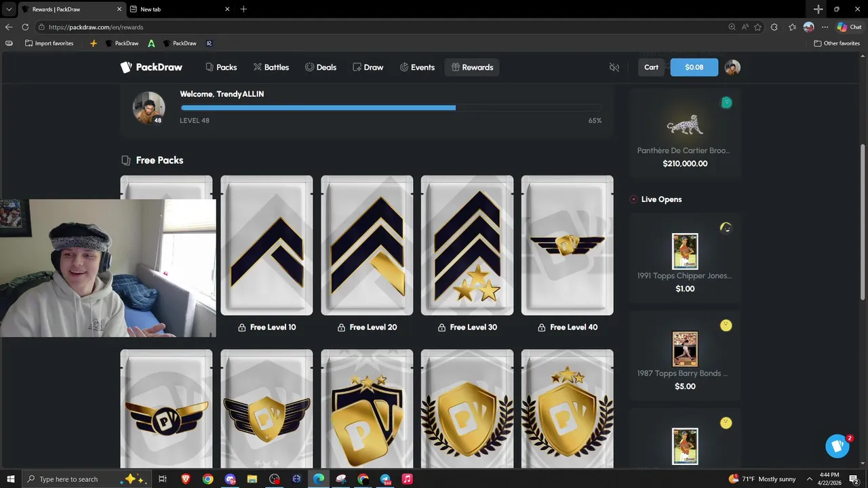Toggle Read Aloud in address bar
Screen dimensions: 868x488
[x=745, y=27]
